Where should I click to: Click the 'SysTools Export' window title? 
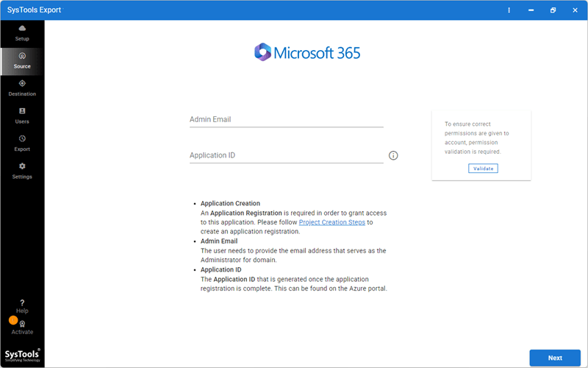click(x=34, y=10)
